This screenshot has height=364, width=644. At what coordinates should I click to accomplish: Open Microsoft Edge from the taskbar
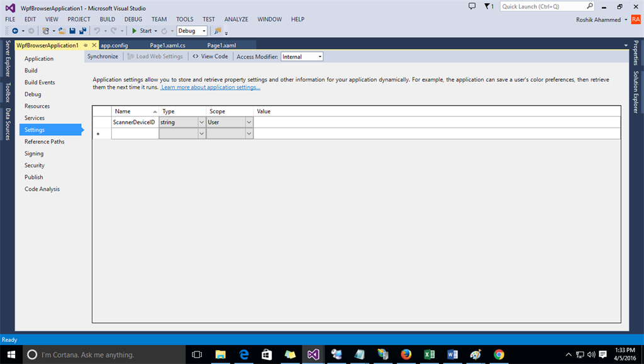tap(244, 355)
